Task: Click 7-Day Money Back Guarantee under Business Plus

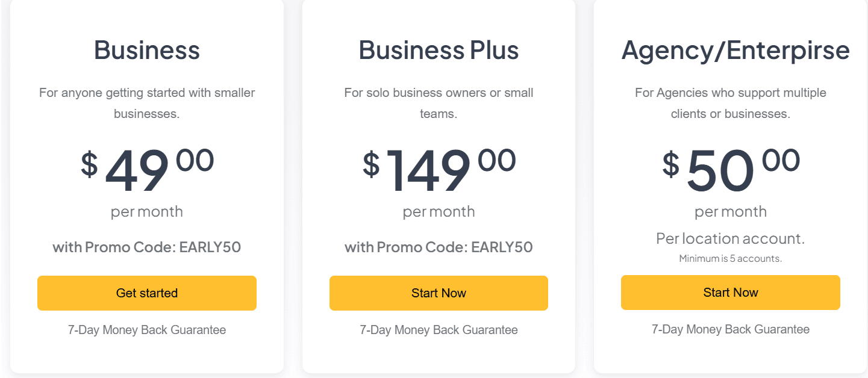Action: (439, 330)
